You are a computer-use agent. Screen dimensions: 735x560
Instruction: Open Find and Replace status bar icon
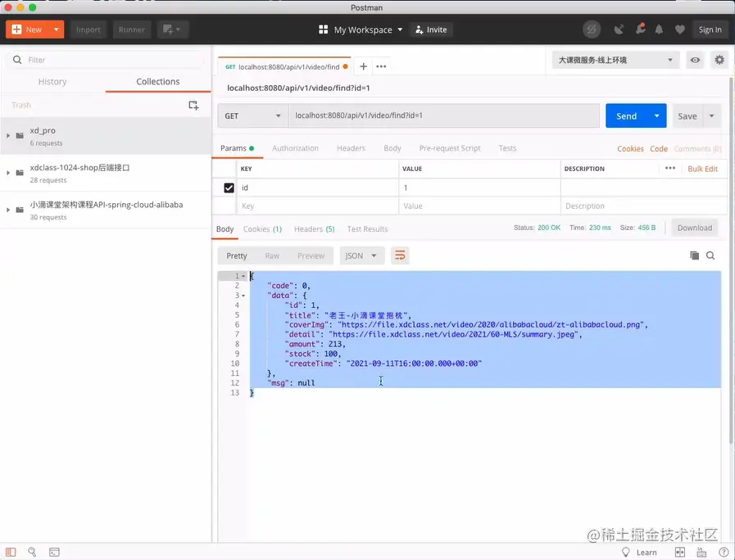[32, 552]
